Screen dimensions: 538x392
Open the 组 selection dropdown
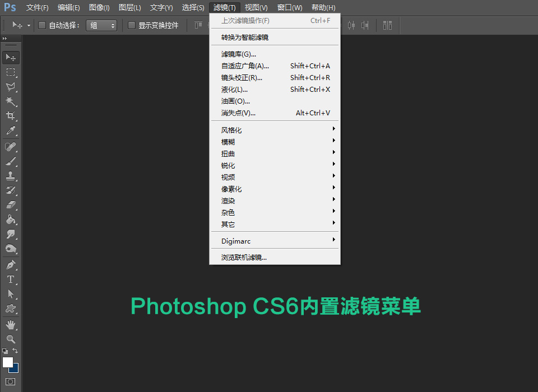pyautogui.click(x=101, y=25)
